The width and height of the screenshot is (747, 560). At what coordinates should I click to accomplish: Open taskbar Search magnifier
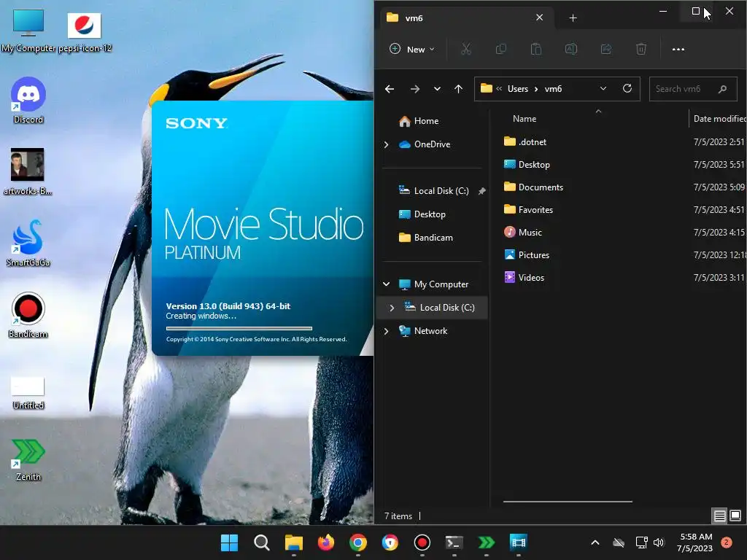(262, 542)
